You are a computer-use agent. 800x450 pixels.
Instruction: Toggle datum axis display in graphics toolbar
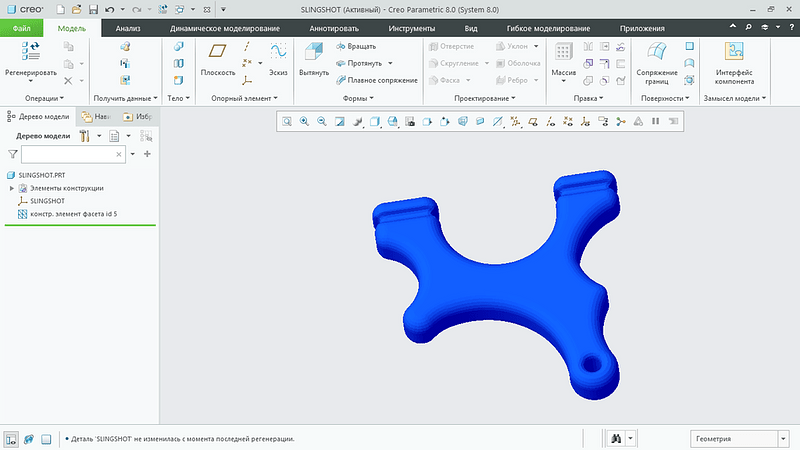click(551, 121)
